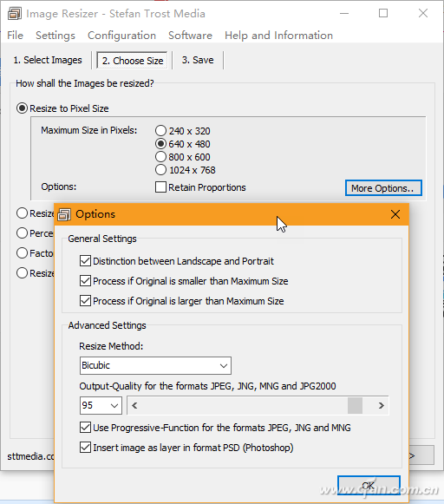This screenshot has width=444, height=504.
Task: Open the Resize Method Bicubic dropdown
Action: 155,365
